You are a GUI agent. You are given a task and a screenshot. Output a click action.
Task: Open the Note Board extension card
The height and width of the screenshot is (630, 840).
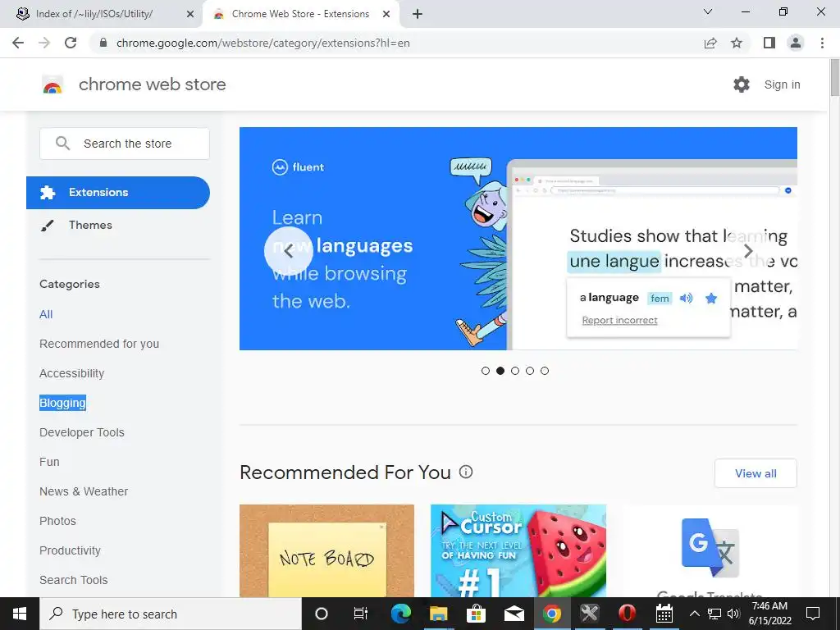326,550
